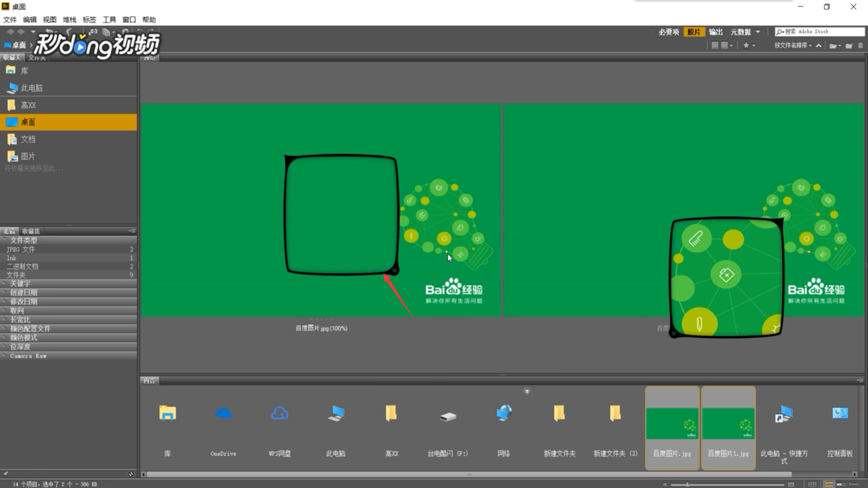Click the thumbnail size slider

tap(687, 484)
